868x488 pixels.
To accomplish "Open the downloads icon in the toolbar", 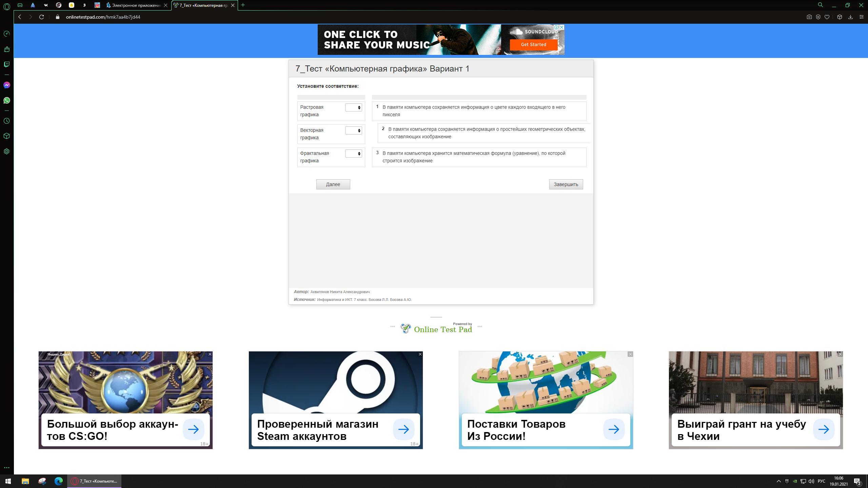I will pos(850,17).
